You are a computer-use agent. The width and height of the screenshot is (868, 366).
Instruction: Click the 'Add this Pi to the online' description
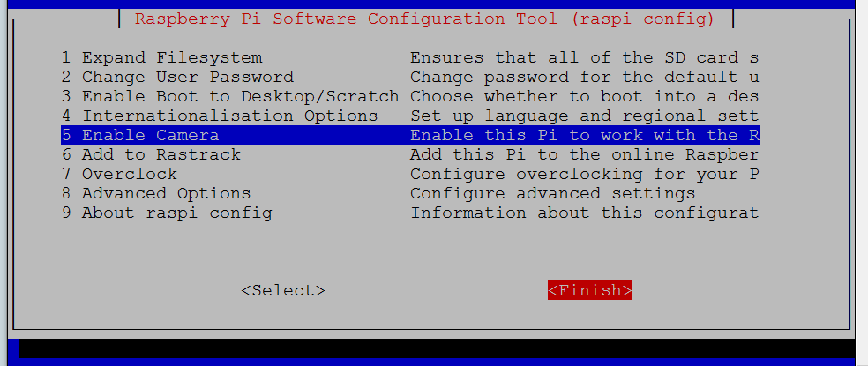pyautogui.click(x=585, y=154)
